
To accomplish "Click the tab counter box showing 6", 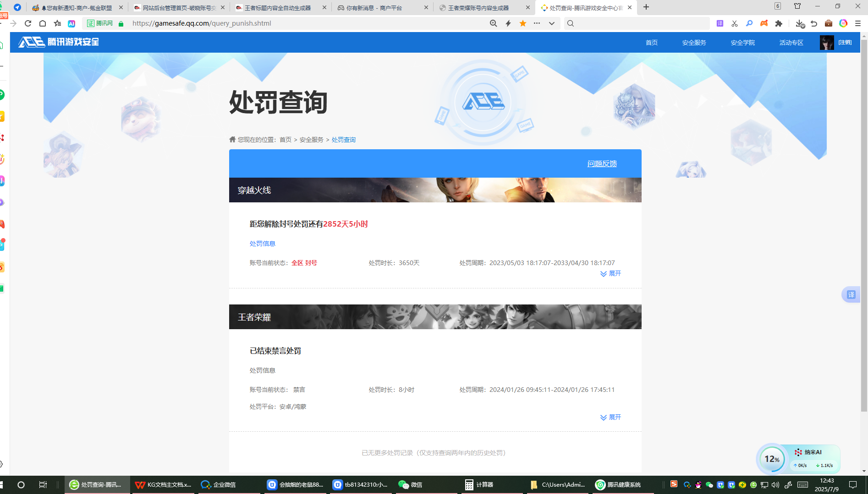I will (778, 6).
